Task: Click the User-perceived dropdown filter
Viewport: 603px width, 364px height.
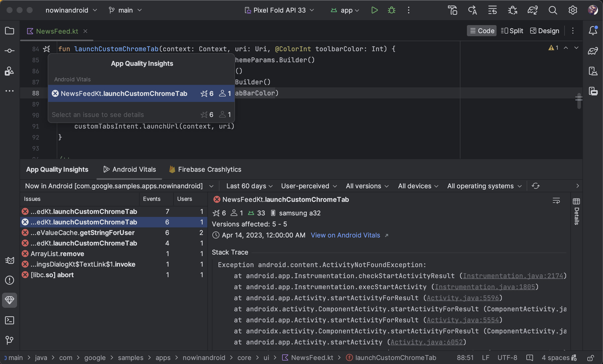Action: pyautogui.click(x=308, y=186)
